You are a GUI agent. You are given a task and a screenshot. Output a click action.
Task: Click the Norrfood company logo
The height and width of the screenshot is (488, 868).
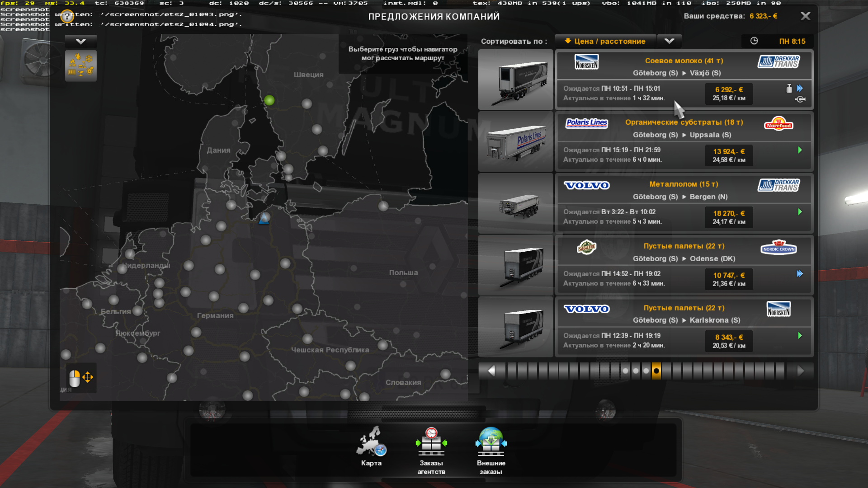(x=778, y=123)
